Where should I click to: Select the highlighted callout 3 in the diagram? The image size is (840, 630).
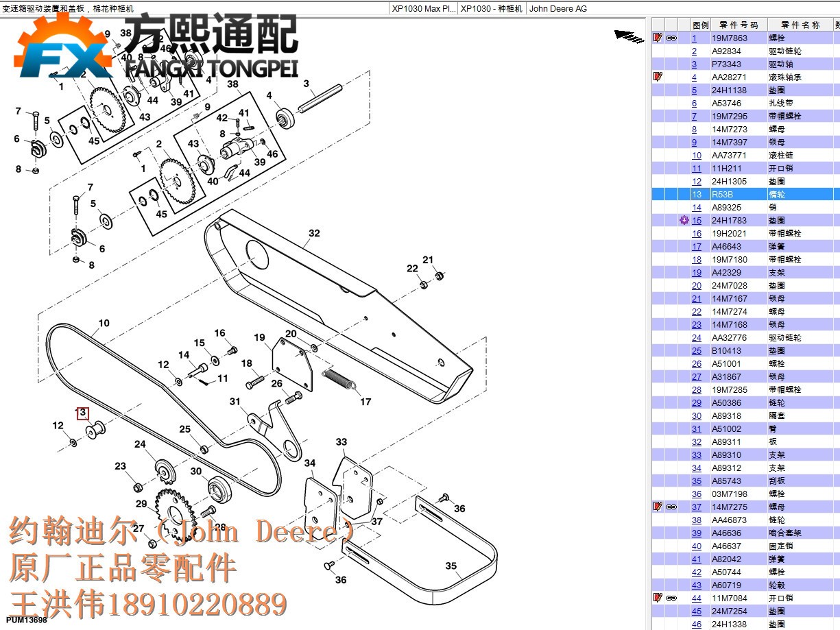pyautogui.click(x=82, y=413)
